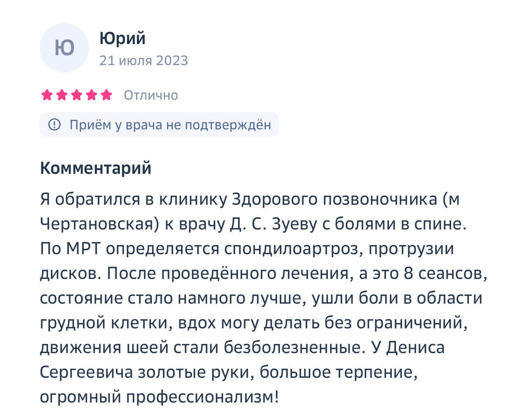Click the Отлично rating label
This screenshot has height=419, width=532.
click(x=151, y=95)
